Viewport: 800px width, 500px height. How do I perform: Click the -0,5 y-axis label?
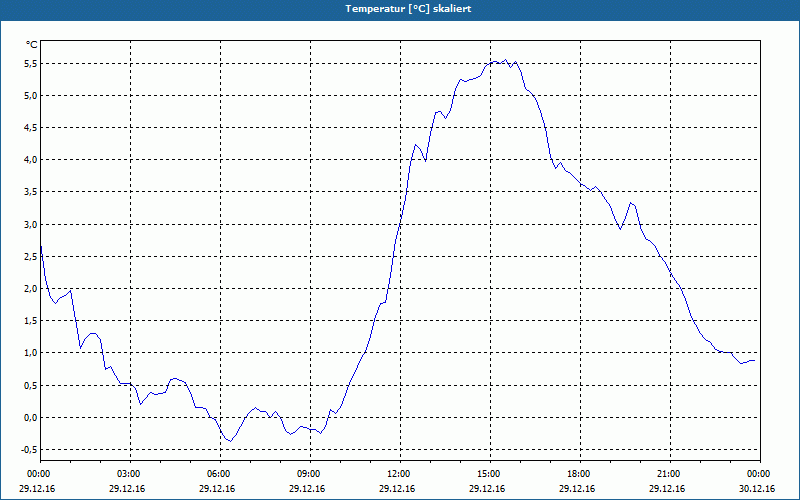(x=29, y=450)
